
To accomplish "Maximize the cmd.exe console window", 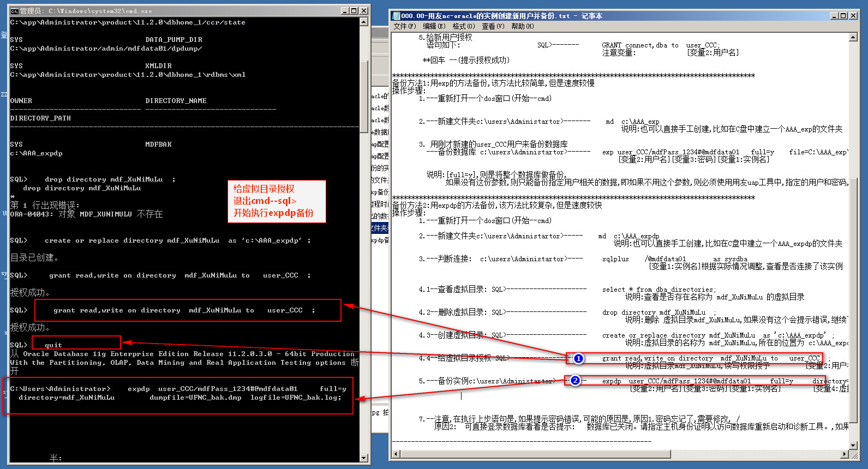I will tap(354, 11).
